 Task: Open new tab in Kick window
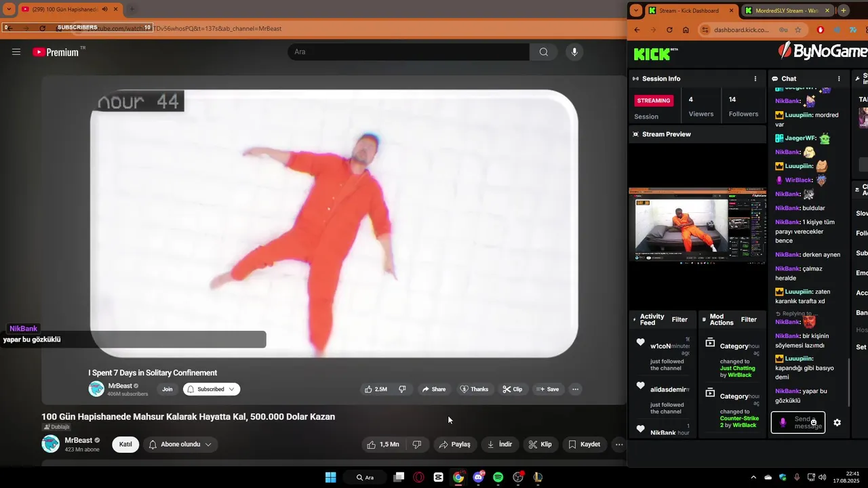844,10
